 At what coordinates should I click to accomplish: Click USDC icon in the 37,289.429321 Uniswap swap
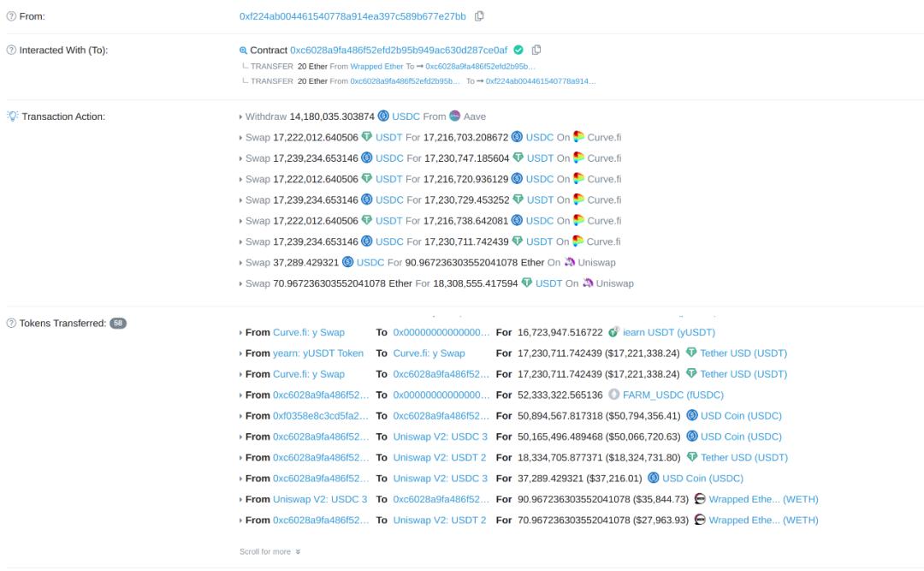pyautogui.click(x=347, y=262)
